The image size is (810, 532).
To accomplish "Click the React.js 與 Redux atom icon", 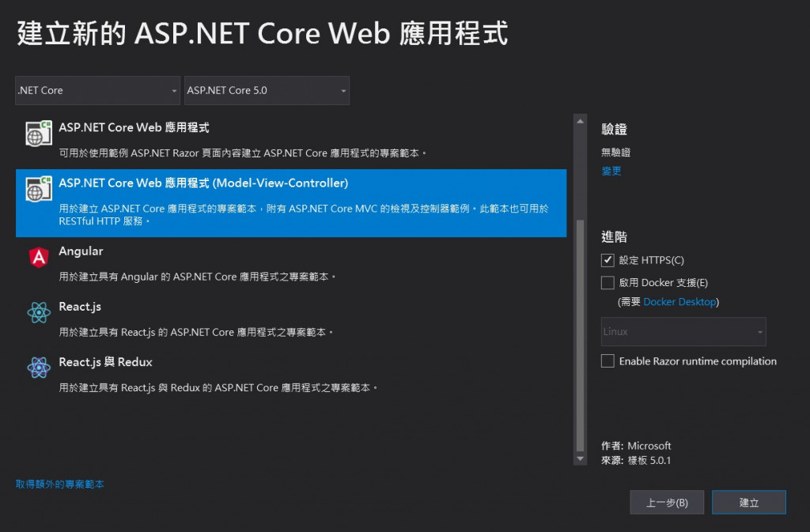I will click(x=39, y=368).
